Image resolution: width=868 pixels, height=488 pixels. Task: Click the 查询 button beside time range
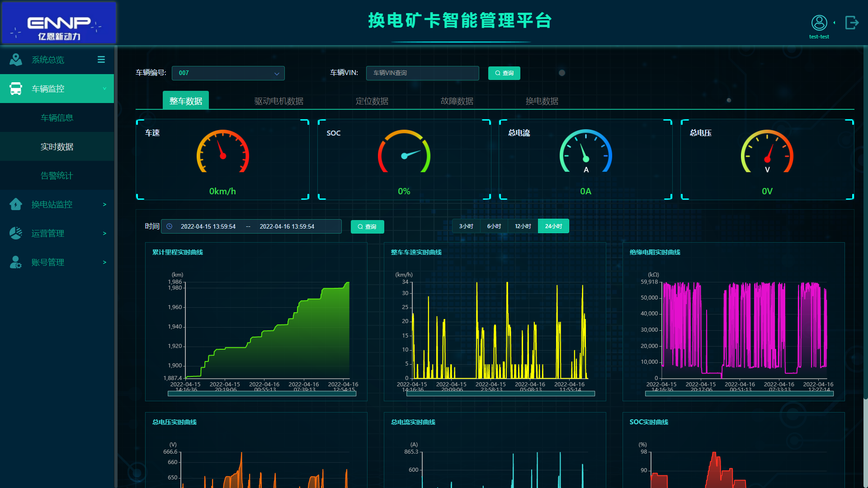coord(367,227)
